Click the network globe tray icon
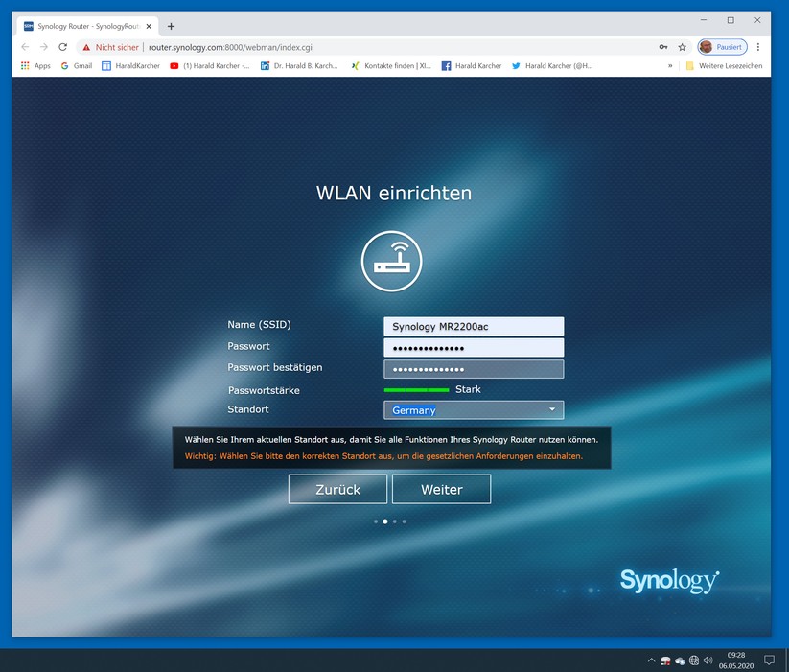 [693, 660]
